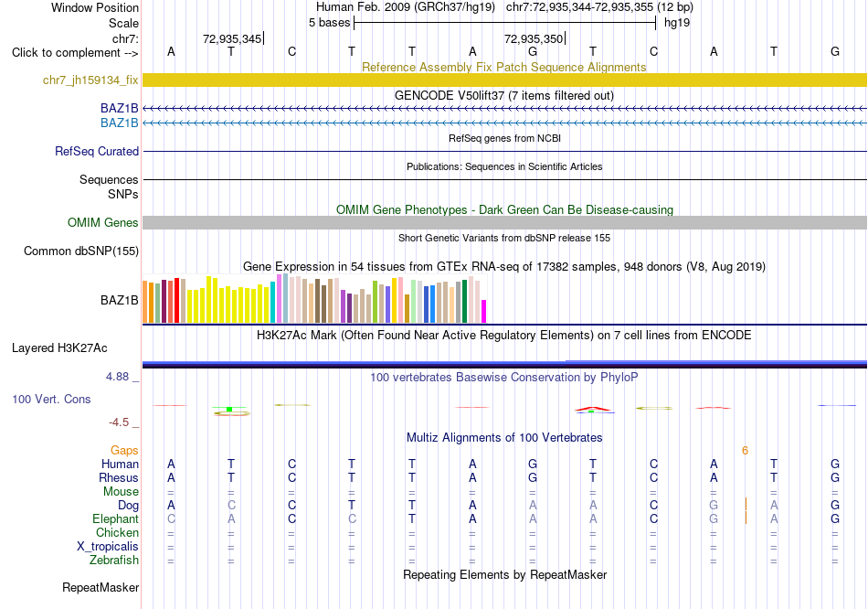This screenshot has width=868, height=609.
Task: Click the Human species label
Action: [120, 464]
